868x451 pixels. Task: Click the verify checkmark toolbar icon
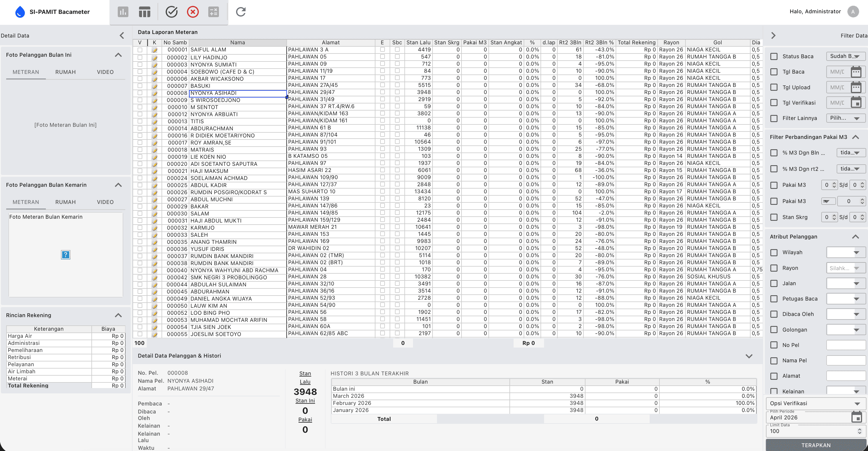coord(172,12)
